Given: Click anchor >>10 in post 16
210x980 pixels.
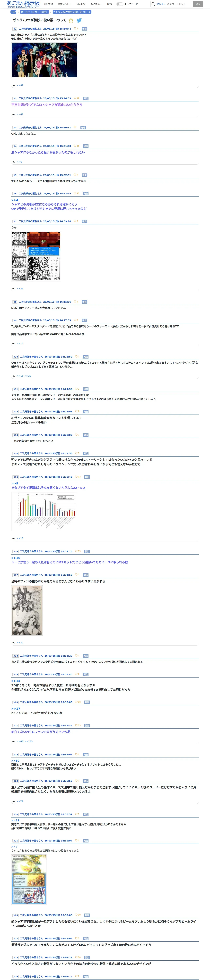Looking at the screenshot, I should coord(16,558).
